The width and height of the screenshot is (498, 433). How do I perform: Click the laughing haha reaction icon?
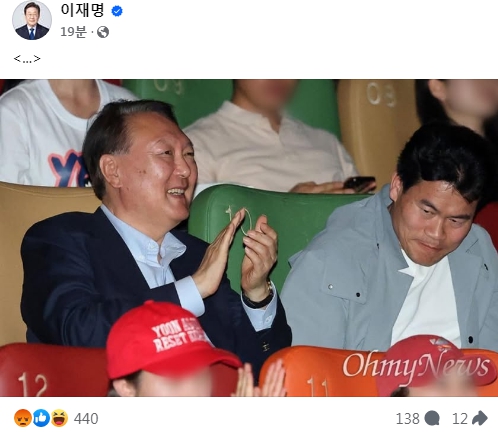59,418
